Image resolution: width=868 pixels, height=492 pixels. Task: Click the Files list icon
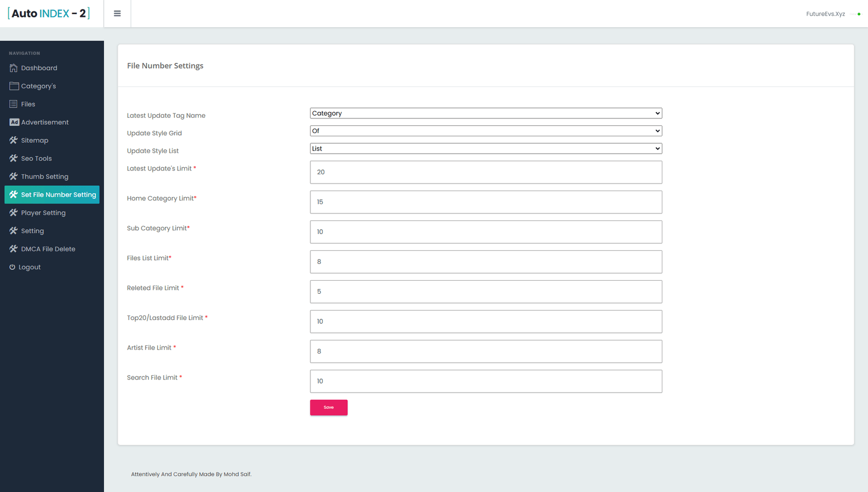14,104
